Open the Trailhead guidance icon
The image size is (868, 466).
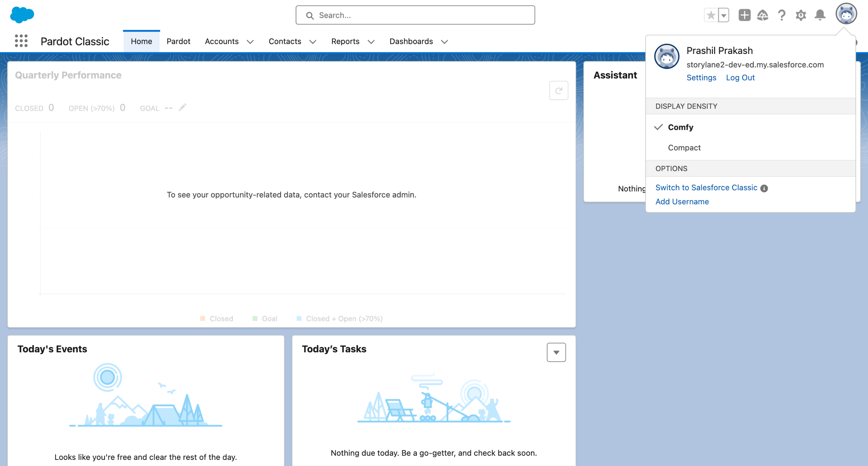coord(763,15)
